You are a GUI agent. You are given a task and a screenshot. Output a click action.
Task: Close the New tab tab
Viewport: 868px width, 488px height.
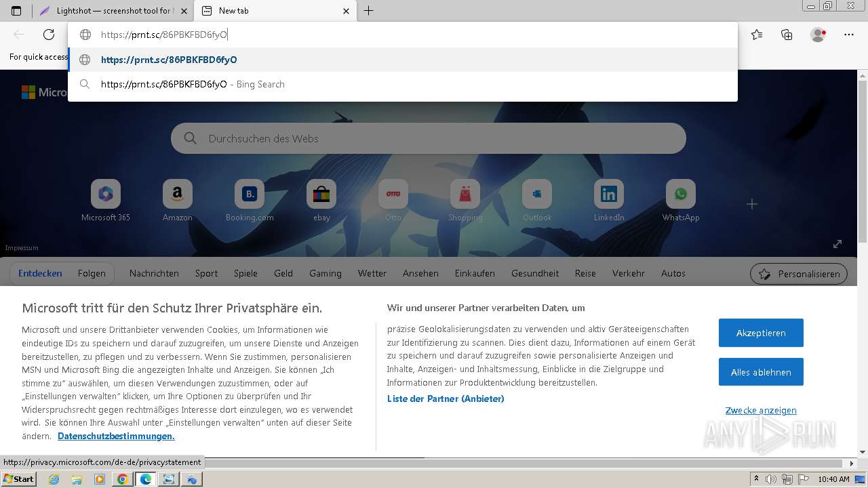[346, 11]
